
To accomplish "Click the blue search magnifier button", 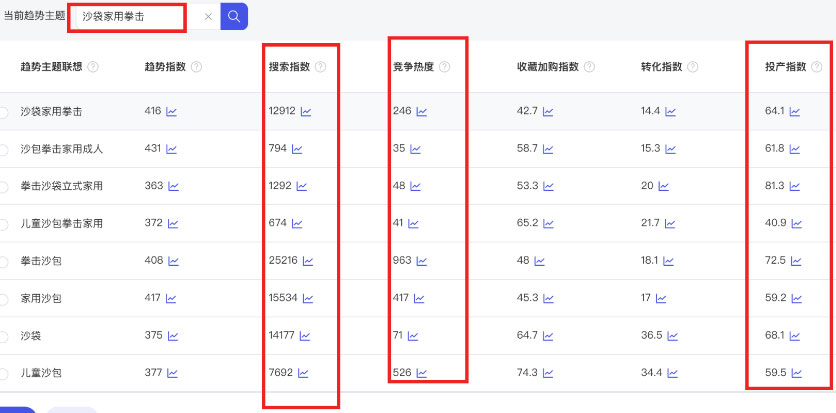I will [234, 17].
